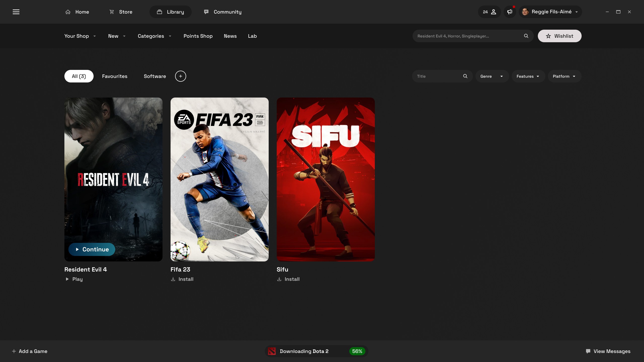The height and width of the screenshot is (362, 644).
Task: Click the store search magnifier icon
Action: [x=526, y=36]
